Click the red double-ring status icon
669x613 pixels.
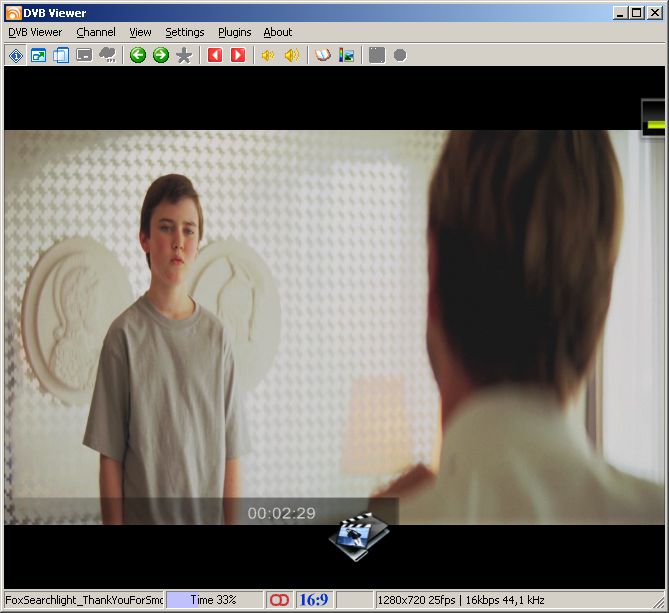coord(279,600)
